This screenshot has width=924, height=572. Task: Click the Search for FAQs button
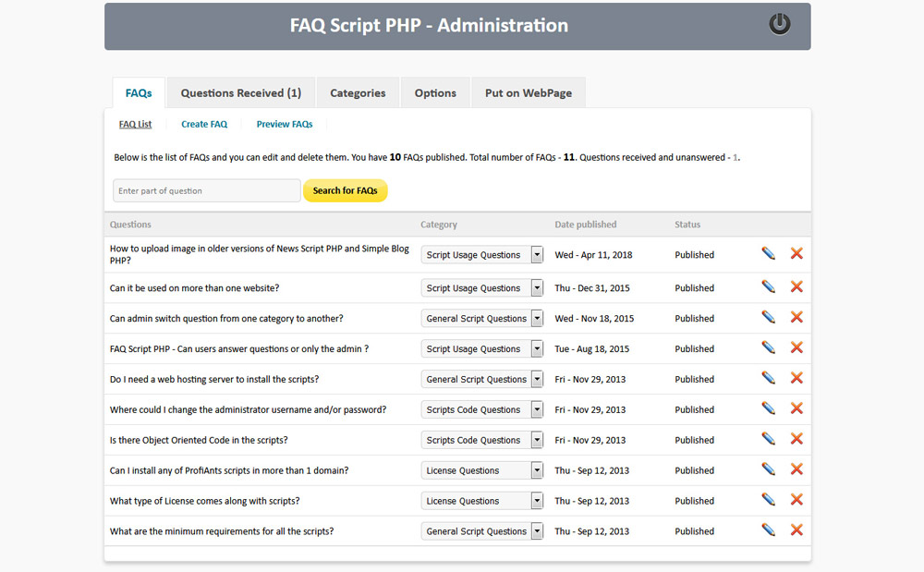click(x=346, y=190)
